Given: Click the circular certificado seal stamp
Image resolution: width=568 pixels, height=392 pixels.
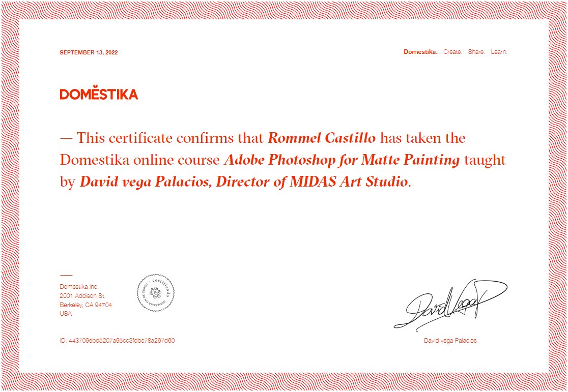Looking at the screenshot, I should coord(155,293).
